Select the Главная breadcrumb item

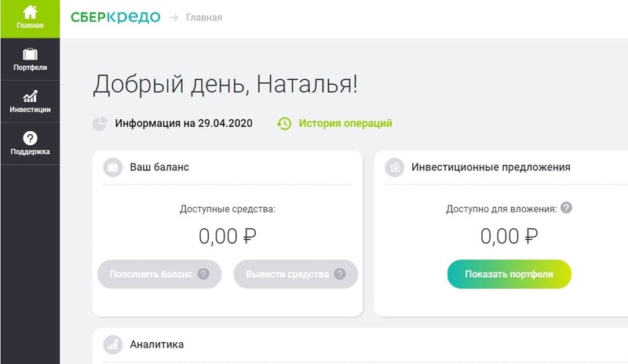(x=203, y=17)
